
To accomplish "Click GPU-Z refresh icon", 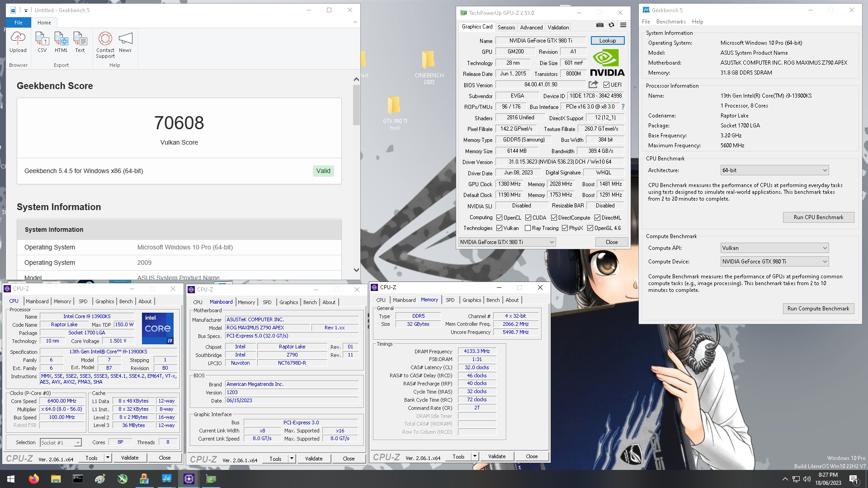I will click(611, 25).
